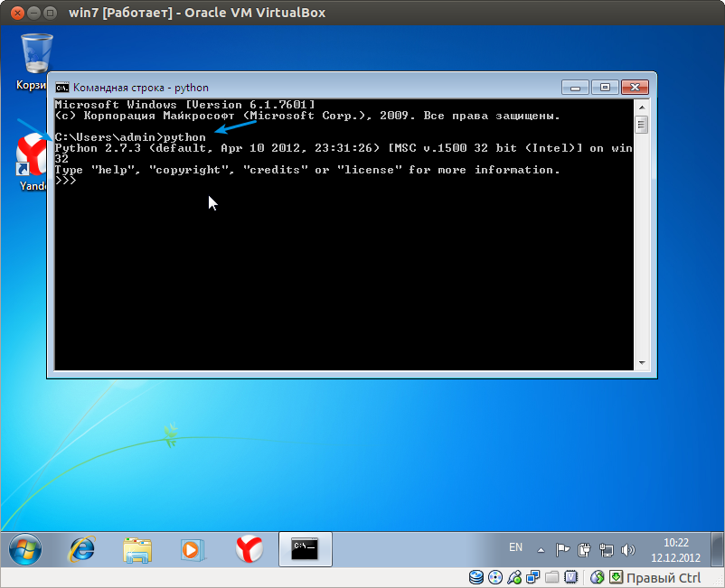The height and width of the screenshot is (588, 725).
Task: Open the network connection tray icon
Action: (607, 550)
